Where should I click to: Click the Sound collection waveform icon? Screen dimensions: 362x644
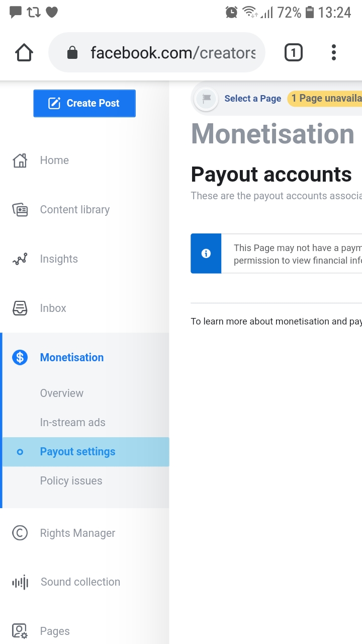[x=20, y=582]
